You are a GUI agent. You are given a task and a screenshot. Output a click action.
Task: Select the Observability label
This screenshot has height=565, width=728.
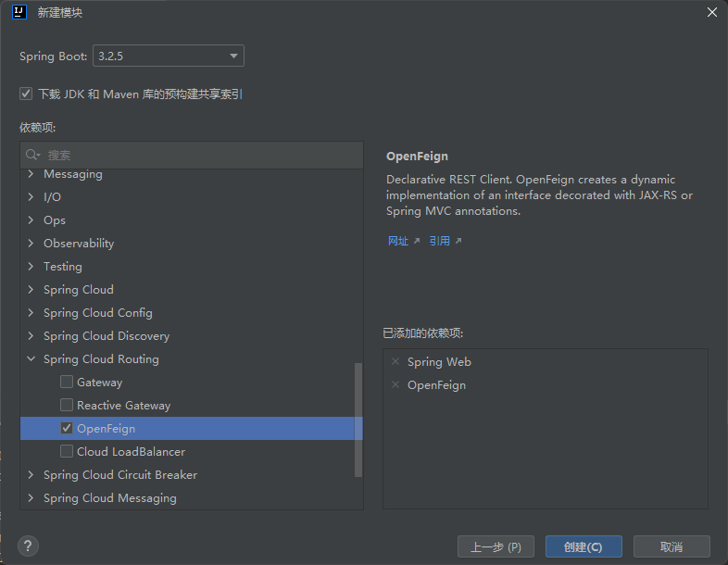(79, 244)
